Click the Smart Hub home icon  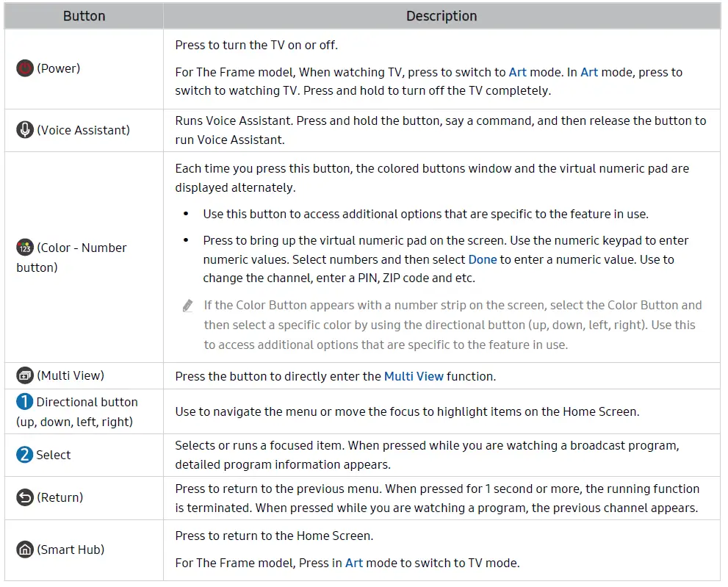(x=25, y=550)
